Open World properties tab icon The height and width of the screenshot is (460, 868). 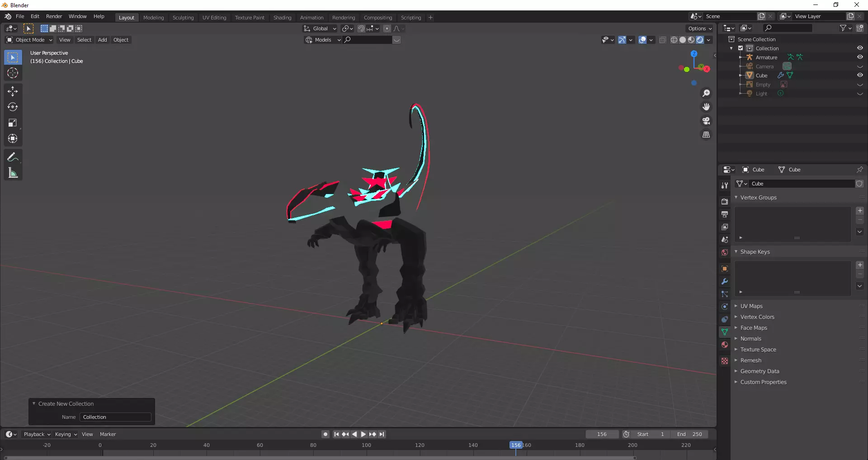pyautogui.click(x=725, y=252)
